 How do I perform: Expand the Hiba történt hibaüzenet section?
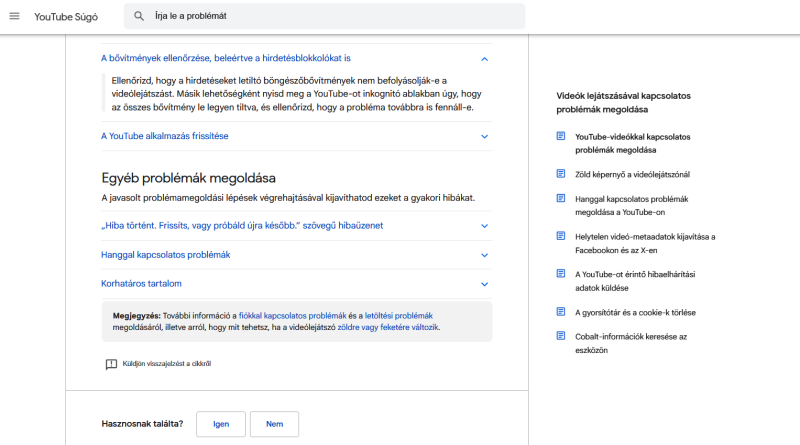[296, 226]
